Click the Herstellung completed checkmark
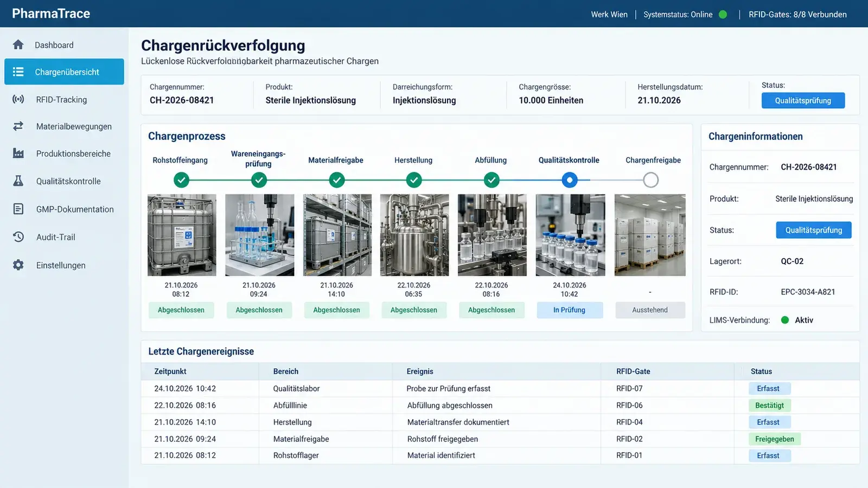Viewport: 868px width, 488px height. click(x=414, y=179)
